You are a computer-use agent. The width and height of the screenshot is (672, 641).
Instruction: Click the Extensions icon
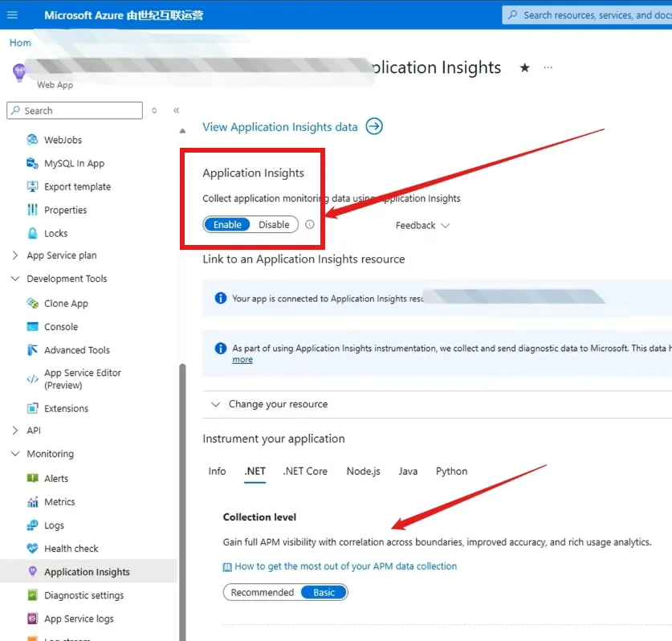pyautogui.click(x=32, y=408)
